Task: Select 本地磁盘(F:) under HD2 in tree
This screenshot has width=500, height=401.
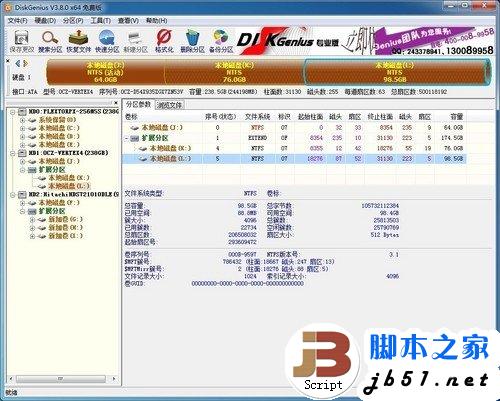Action: point(59,203)
